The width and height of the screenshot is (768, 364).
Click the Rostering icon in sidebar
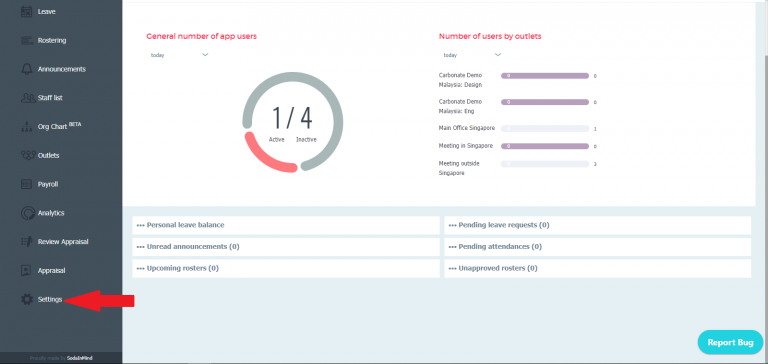click(x=26, y=41)
